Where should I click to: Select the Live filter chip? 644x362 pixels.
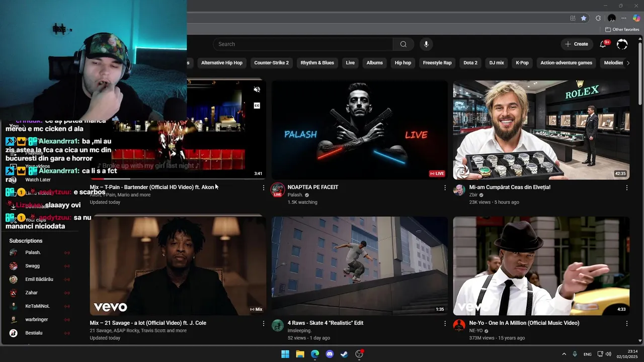click(351, 63)
